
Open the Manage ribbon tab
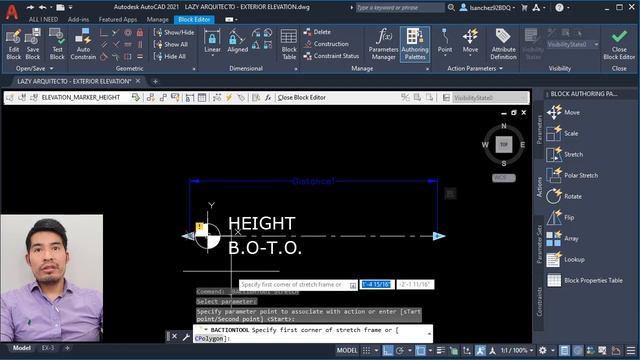(158, 19)
